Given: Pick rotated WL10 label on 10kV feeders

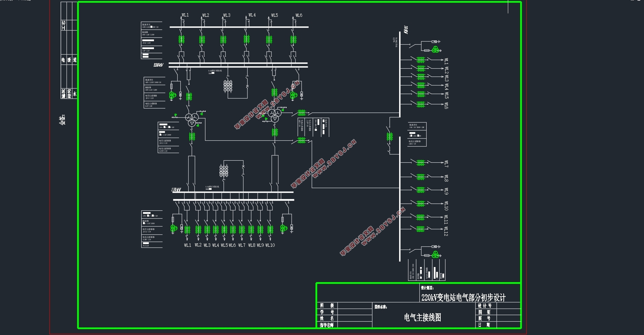Looking at the screenshot, I should pos(446,206).
